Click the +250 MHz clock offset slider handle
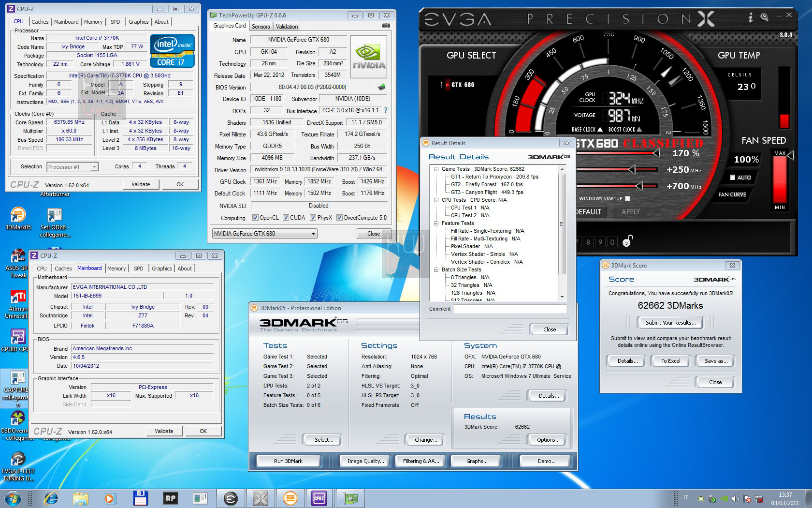 (631, 169)
